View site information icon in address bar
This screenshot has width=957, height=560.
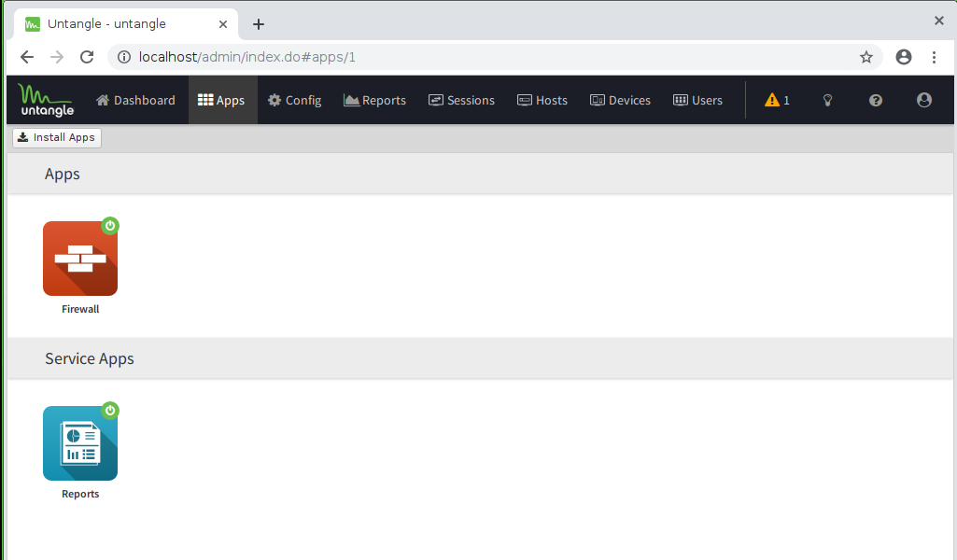pyautogui.click(x=124, y=57)
